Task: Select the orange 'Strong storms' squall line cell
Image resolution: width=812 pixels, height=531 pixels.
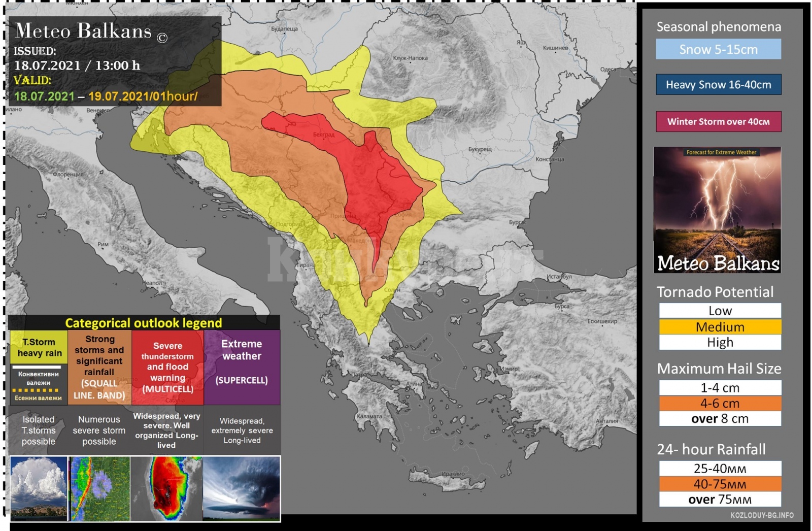Action: 99,367
